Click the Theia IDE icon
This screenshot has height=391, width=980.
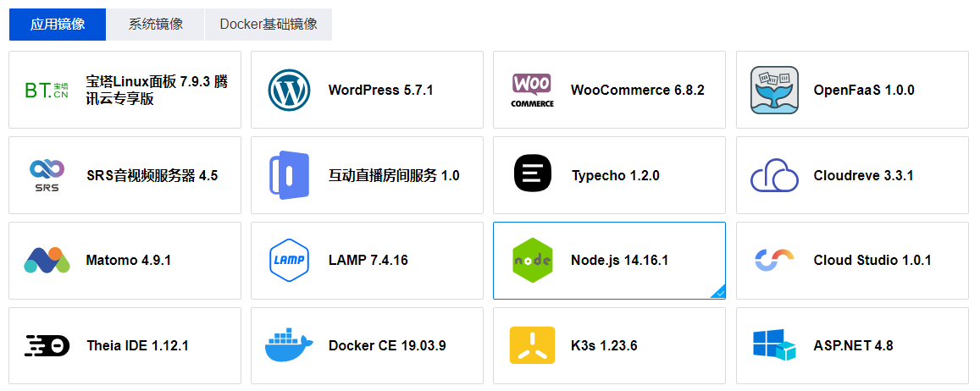(47, 345)
